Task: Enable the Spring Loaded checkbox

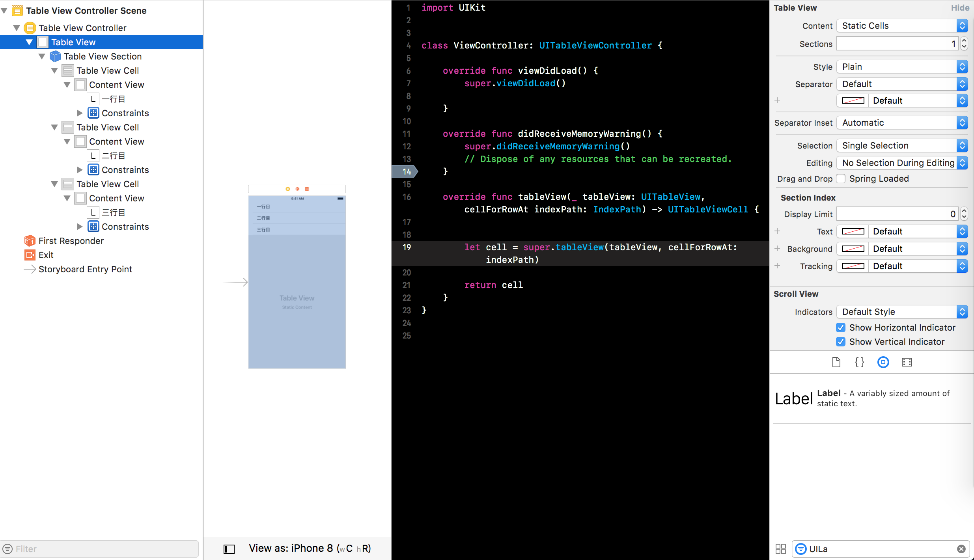Action: click(x=841, y=179)
